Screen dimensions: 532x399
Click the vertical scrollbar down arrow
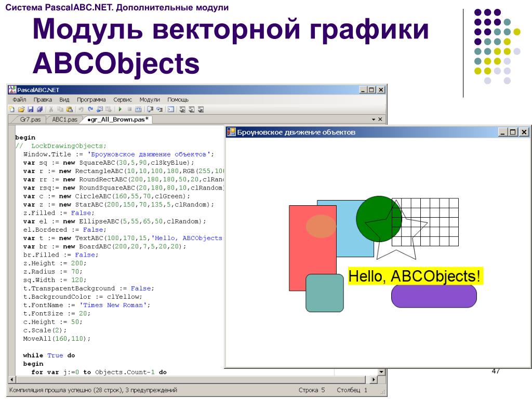382,372
